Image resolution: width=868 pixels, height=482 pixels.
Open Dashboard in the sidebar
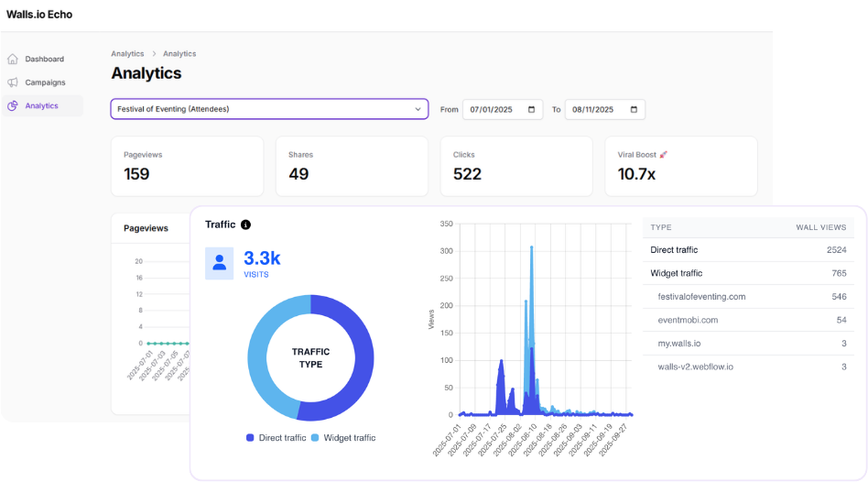click(44, 60)
